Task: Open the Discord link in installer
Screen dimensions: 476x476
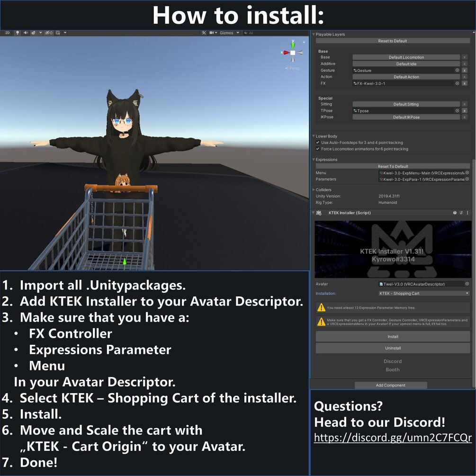Action: point(393,361)
